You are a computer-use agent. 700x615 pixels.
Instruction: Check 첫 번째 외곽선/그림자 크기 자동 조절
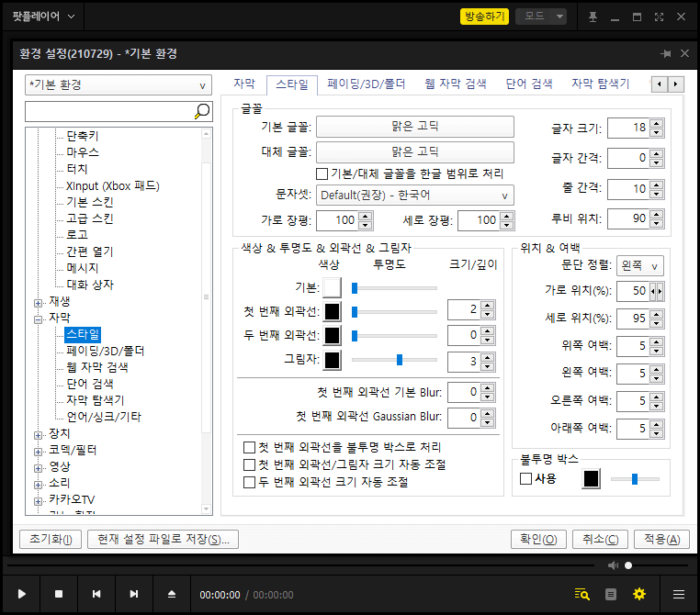coord(249,464)
